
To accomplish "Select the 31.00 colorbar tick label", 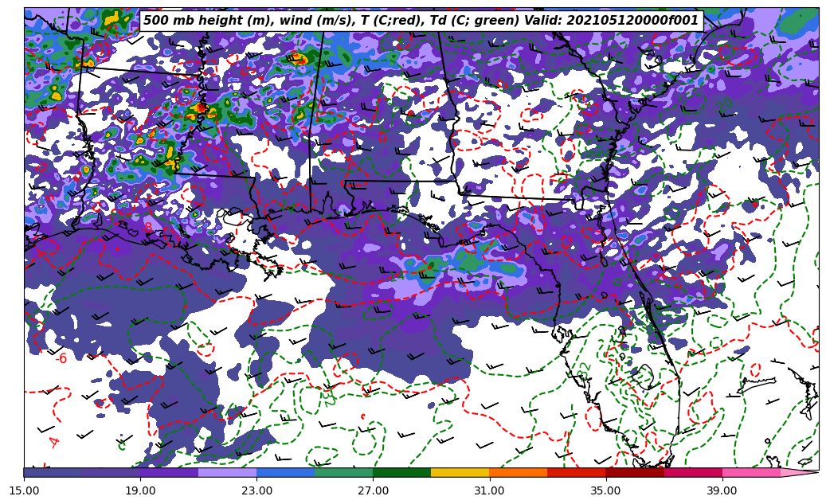I will (x=489, y=491).
